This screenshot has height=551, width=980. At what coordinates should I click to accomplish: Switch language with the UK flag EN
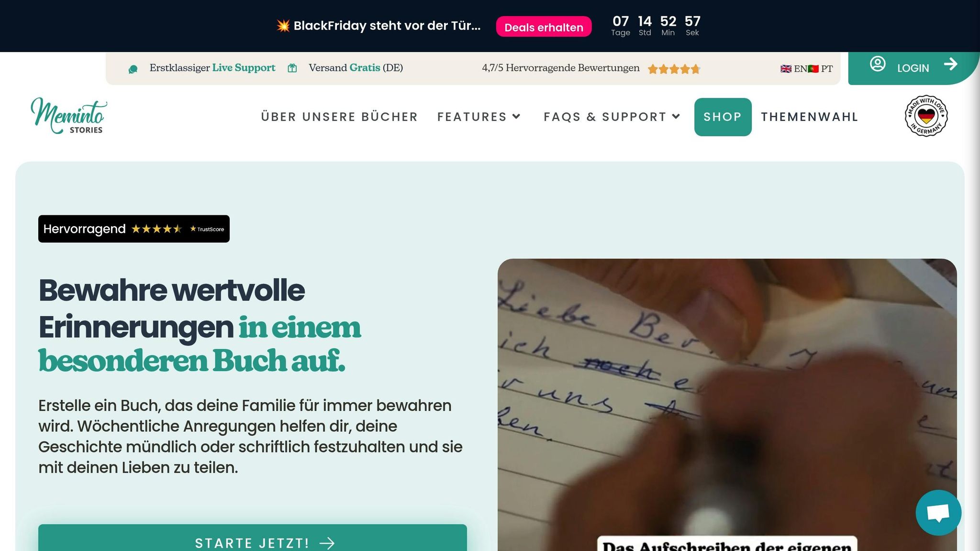pyautogui.click(x=793, y=69)
